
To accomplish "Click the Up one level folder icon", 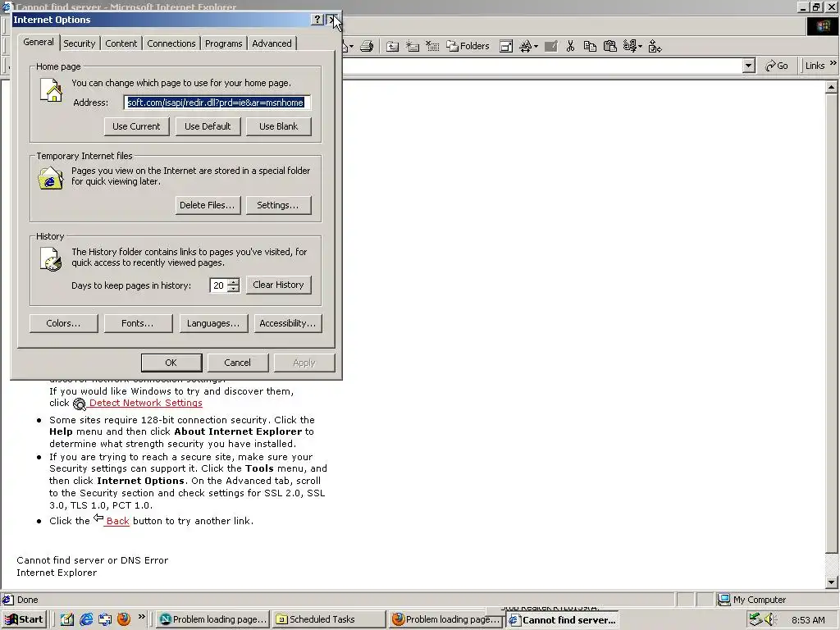I will coord(393,47).
